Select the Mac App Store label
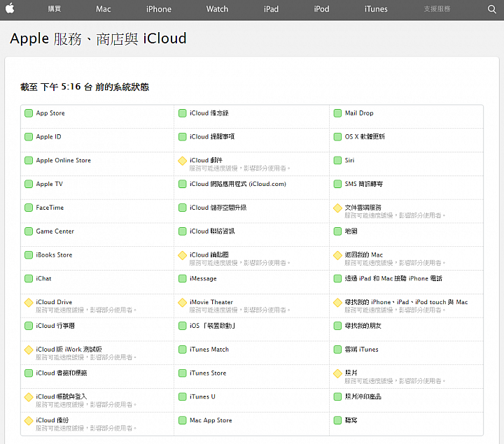 tap(211, 420)
